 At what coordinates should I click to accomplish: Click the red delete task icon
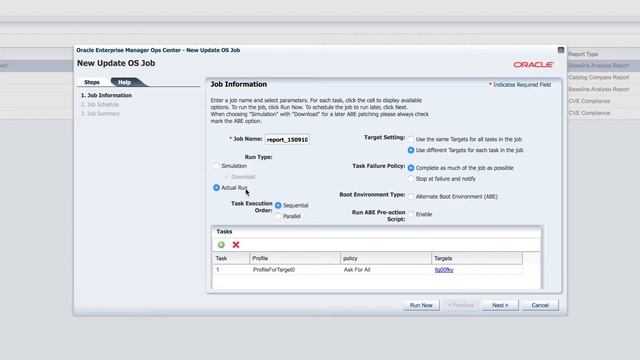tap(236, 245)
